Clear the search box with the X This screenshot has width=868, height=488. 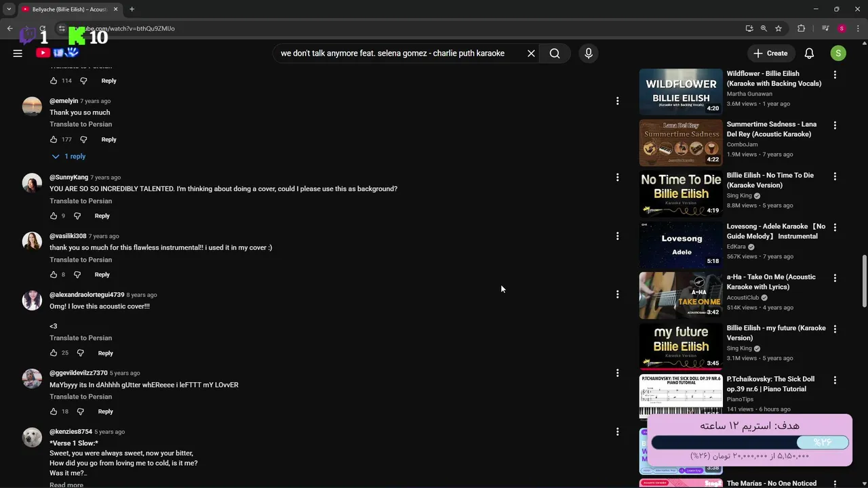click(x=531, y=53)
